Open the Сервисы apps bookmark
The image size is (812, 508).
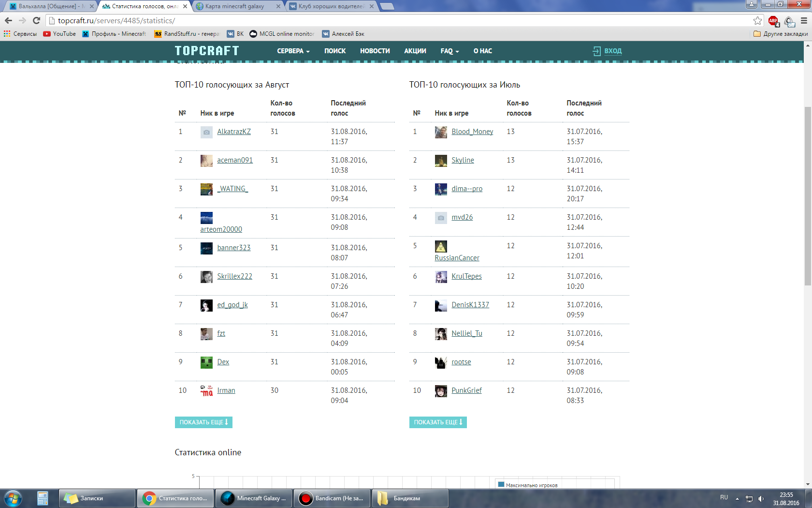coord(20,34)
